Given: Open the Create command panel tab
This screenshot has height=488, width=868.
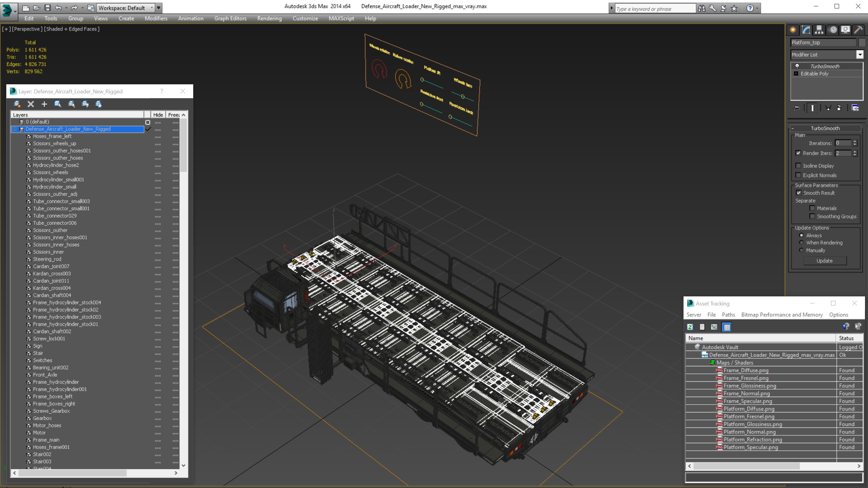Looking at the screenshot, I should coord(793,30).
